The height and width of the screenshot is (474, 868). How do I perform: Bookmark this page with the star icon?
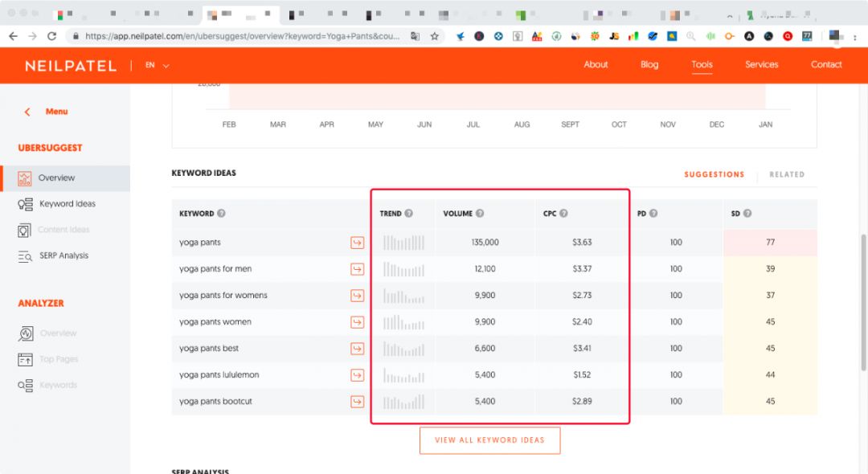tap(435, 36)
